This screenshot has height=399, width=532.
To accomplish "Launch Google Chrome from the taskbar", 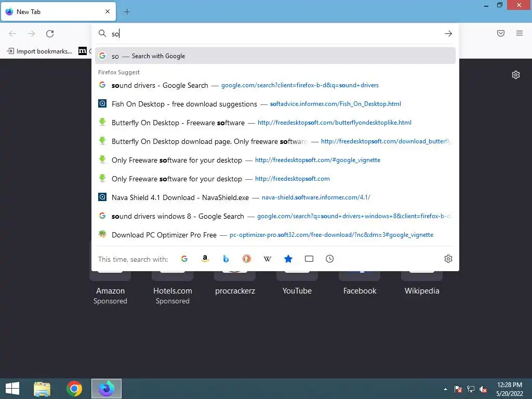I will click(x=74, y=389).
